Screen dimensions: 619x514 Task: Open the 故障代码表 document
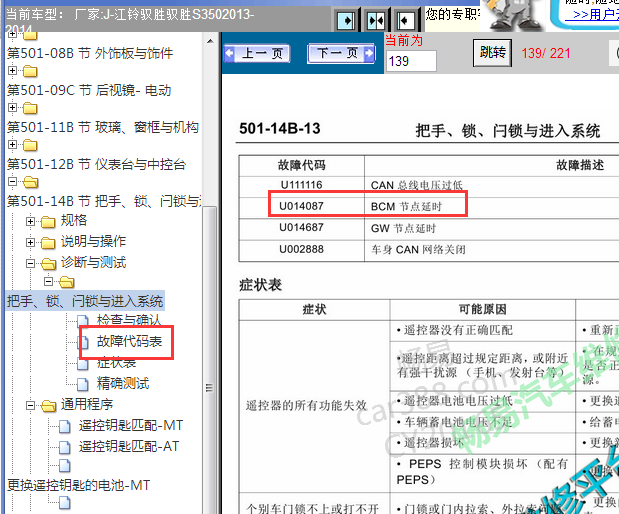click(129, 341)
